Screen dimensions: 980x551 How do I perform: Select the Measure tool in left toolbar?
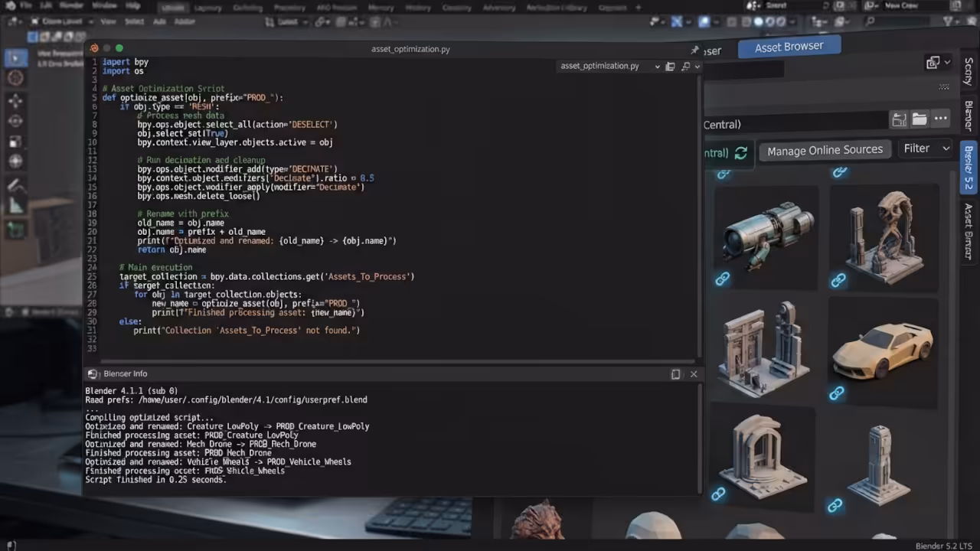(x=15, y=204)
